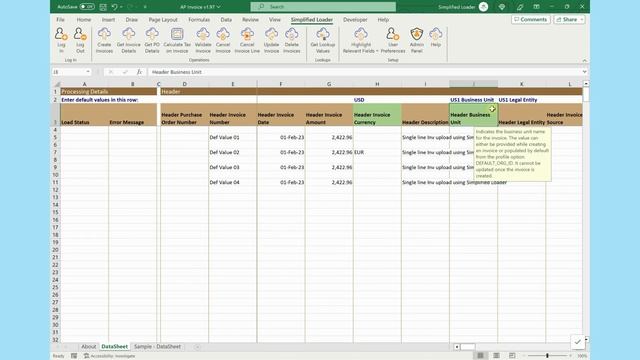The width and height of the screenshot is (640, 360).
Task: Select the DataSheet sheet tab
Action: pos(114,347)
